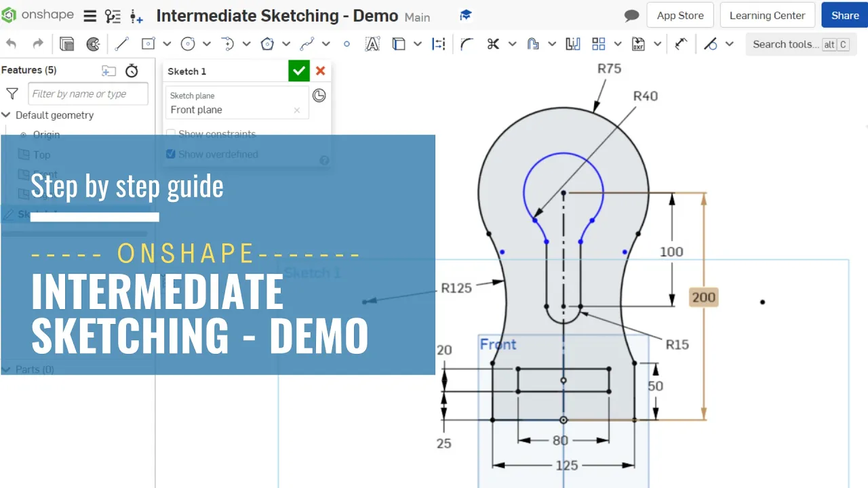
Task: Click the Intermediate Sketching - Demo document title
Action: point(277,16)
